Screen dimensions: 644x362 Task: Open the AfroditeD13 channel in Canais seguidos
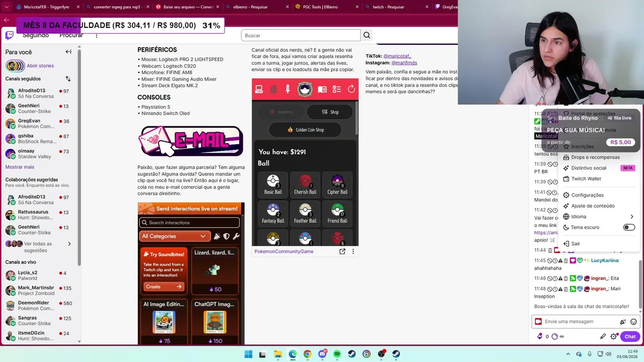pyautogui.click(x=38, y=94)
